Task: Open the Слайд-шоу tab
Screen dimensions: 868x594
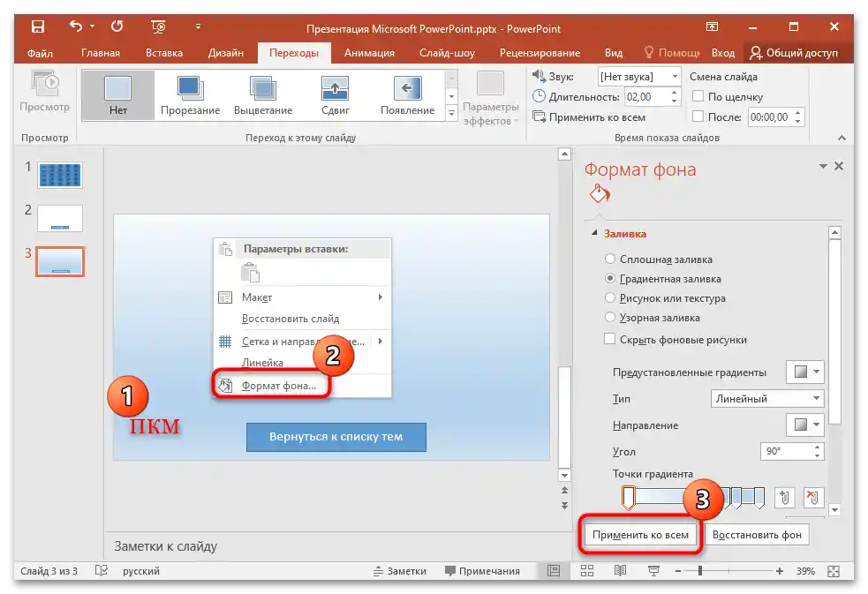Action: [447, 53]
